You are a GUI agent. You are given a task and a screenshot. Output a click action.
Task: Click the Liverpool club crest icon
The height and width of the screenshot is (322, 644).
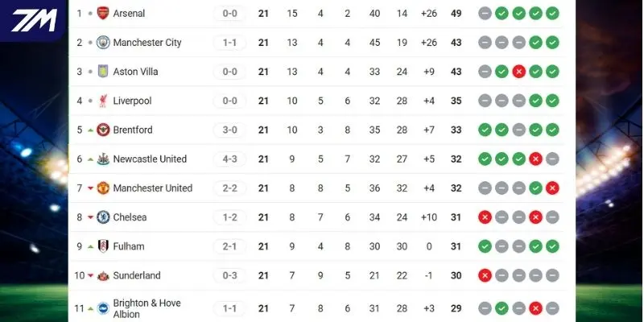tap(103, 101)
